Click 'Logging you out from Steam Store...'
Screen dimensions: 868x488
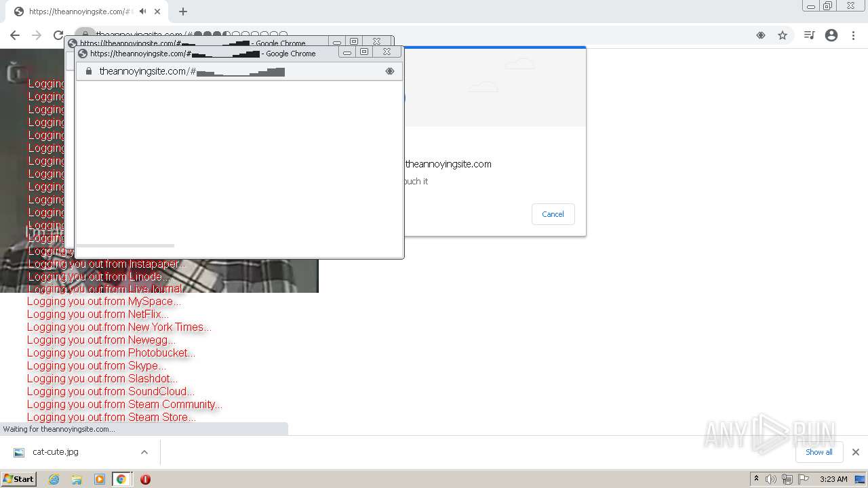[111, 418]
